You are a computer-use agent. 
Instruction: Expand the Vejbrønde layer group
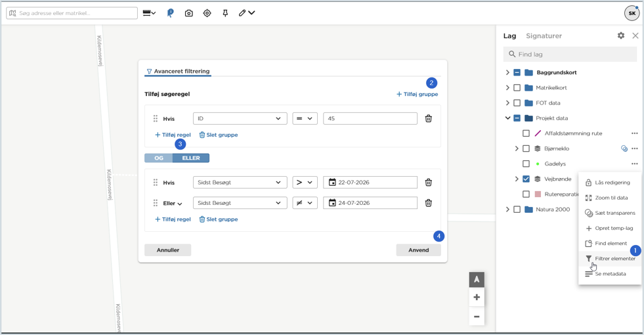(x=517, y=179)
